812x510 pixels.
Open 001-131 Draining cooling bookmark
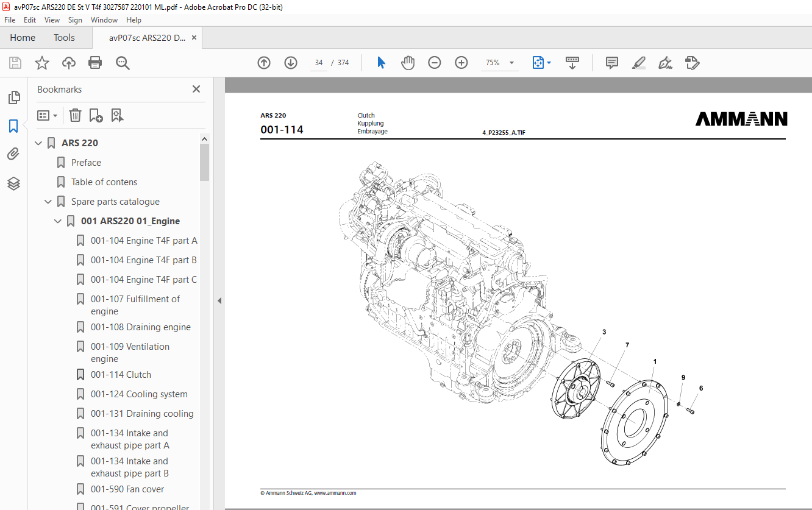tap(142, 414)
